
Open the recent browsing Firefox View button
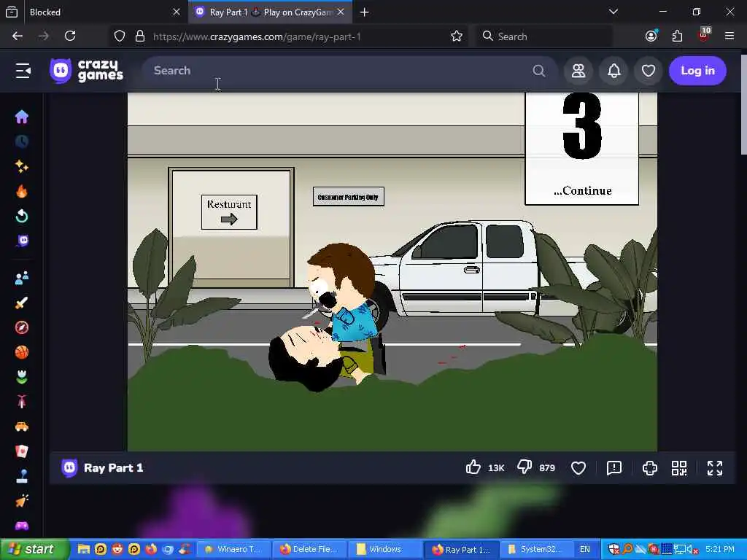(12, 12)
